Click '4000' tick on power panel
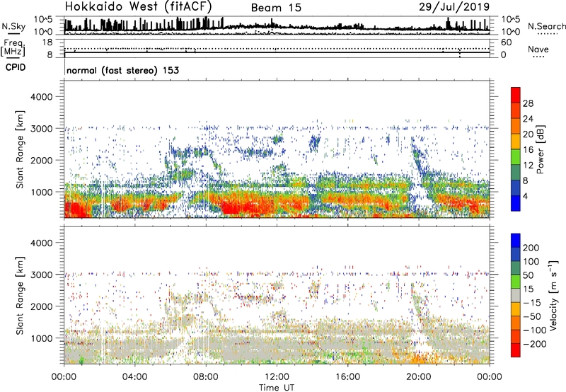566x392 pixels. (41, 97)
